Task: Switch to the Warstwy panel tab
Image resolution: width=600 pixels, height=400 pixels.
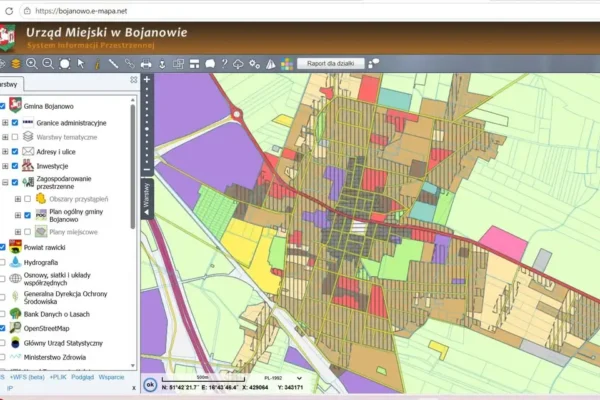Action: tap(10, 85)
